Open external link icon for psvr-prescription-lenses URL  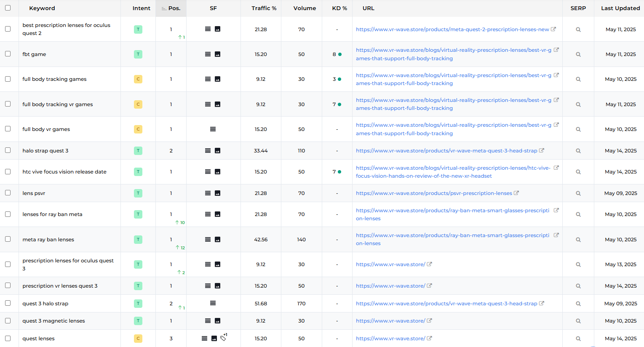[516, 193]
